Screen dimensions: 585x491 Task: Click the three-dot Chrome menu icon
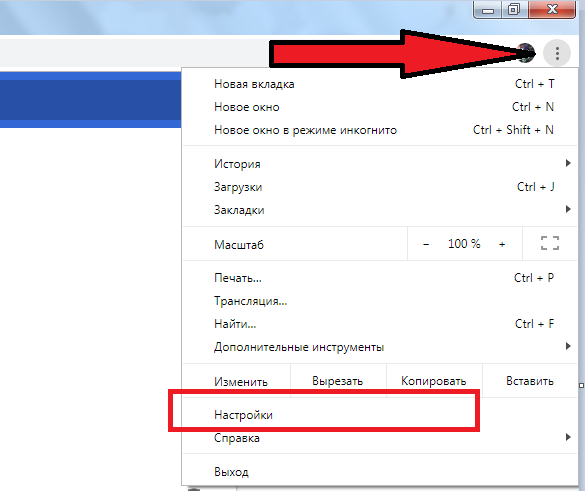tap(557, 53)
